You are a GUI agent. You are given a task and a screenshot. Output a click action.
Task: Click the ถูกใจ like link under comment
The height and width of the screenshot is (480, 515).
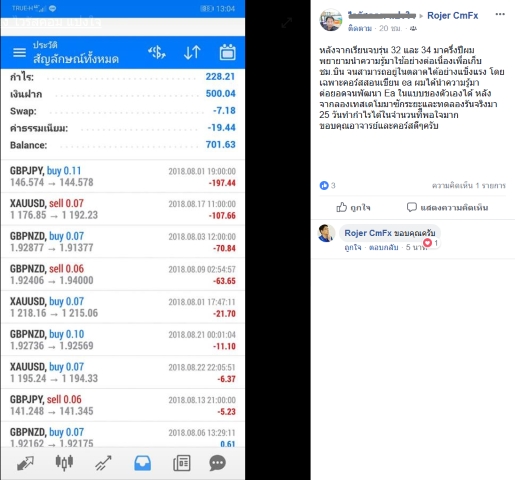point(353,247)
